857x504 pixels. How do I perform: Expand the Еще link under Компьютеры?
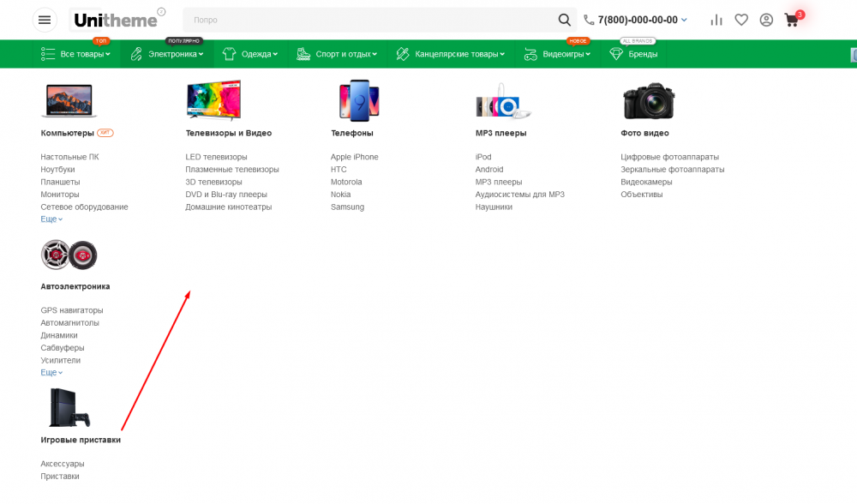49,219
